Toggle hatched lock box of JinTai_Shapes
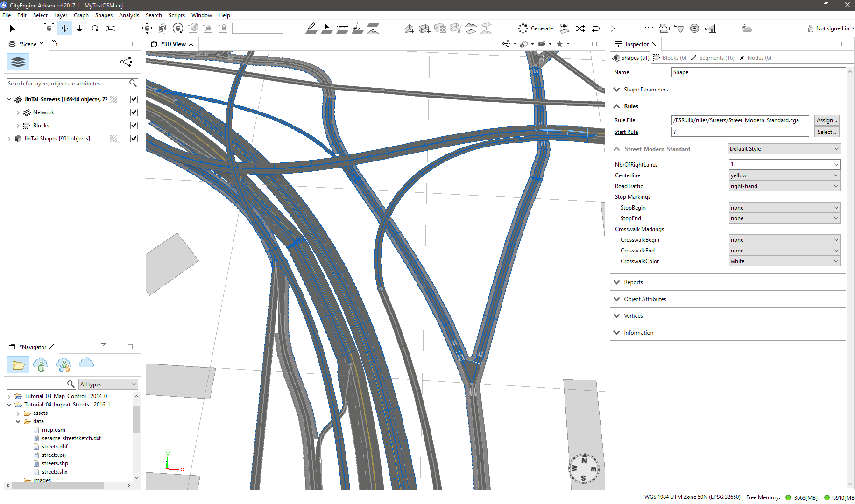 (x=113, y=139)
